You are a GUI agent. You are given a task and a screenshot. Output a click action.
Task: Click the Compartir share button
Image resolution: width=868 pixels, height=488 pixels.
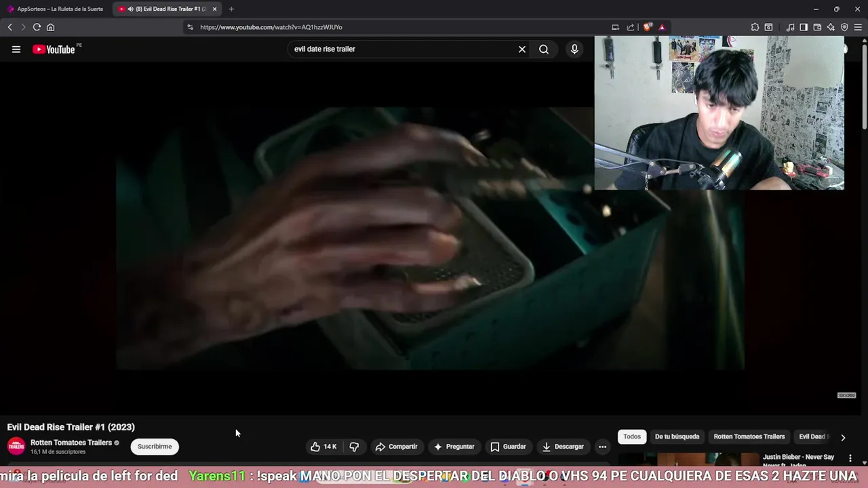click(x=397, y=447)
